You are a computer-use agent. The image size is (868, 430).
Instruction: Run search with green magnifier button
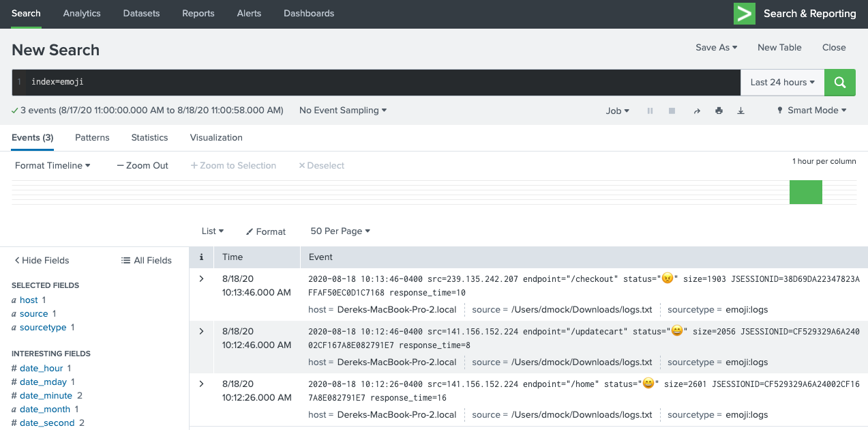pyautogui.click(x=839, y=83)
